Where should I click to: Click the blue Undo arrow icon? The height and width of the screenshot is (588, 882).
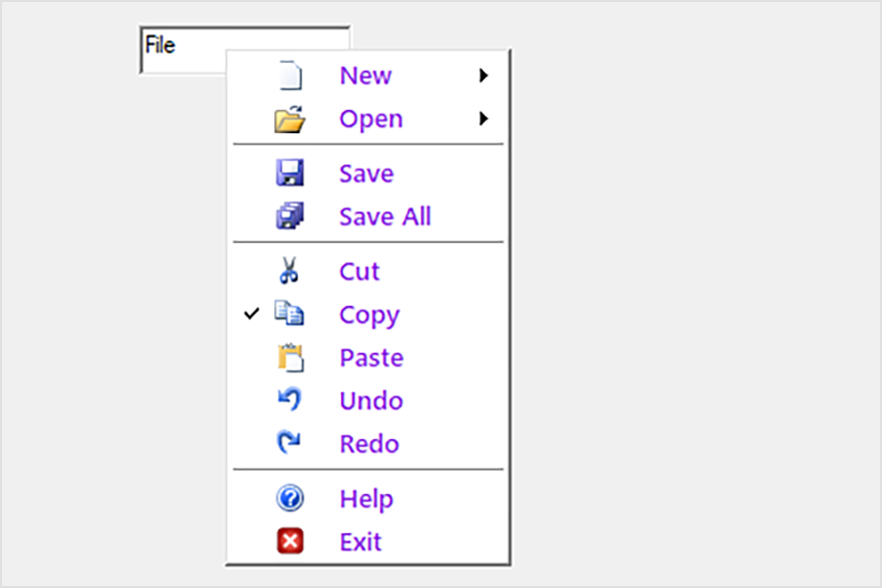click(x=289, y=400)
